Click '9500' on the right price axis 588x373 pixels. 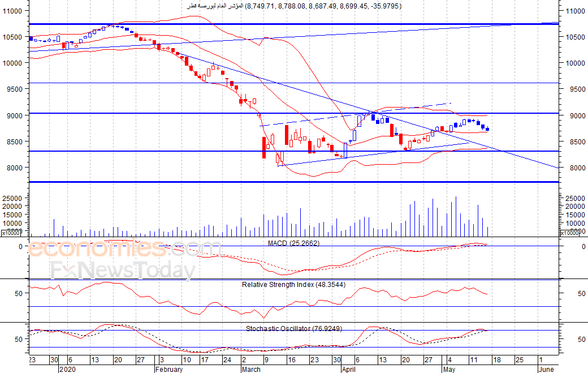point(577,89)
